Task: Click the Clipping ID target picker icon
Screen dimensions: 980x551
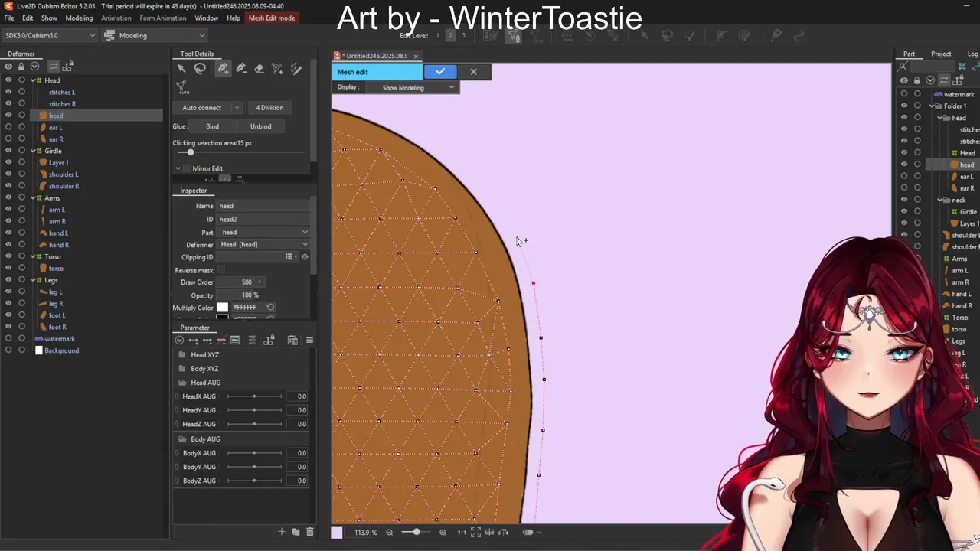Action: pos(305,257)
